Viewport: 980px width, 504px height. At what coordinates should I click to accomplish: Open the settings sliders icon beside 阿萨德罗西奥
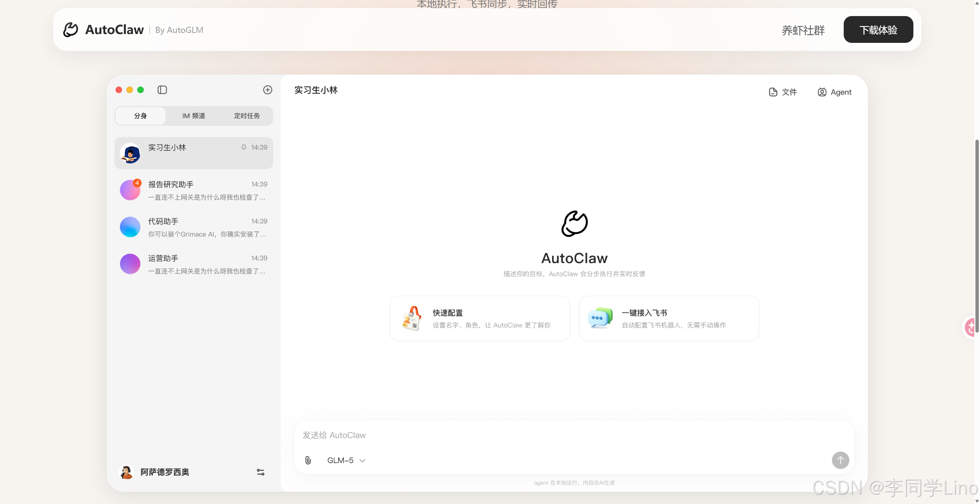click(261, 472)
